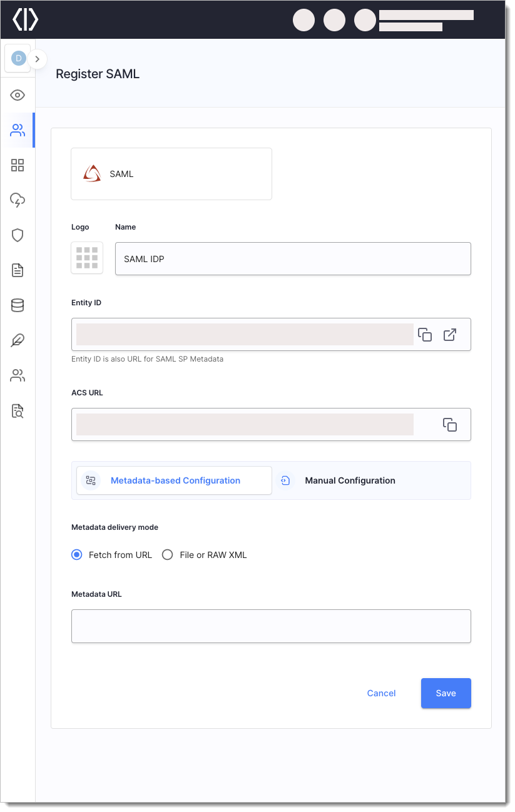Click the Cancel link

pos(381,693)
